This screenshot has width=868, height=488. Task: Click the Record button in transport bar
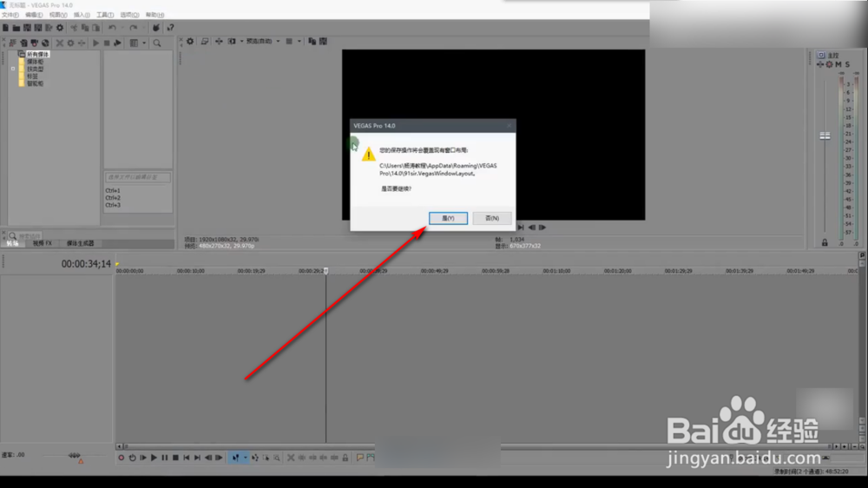122,458
